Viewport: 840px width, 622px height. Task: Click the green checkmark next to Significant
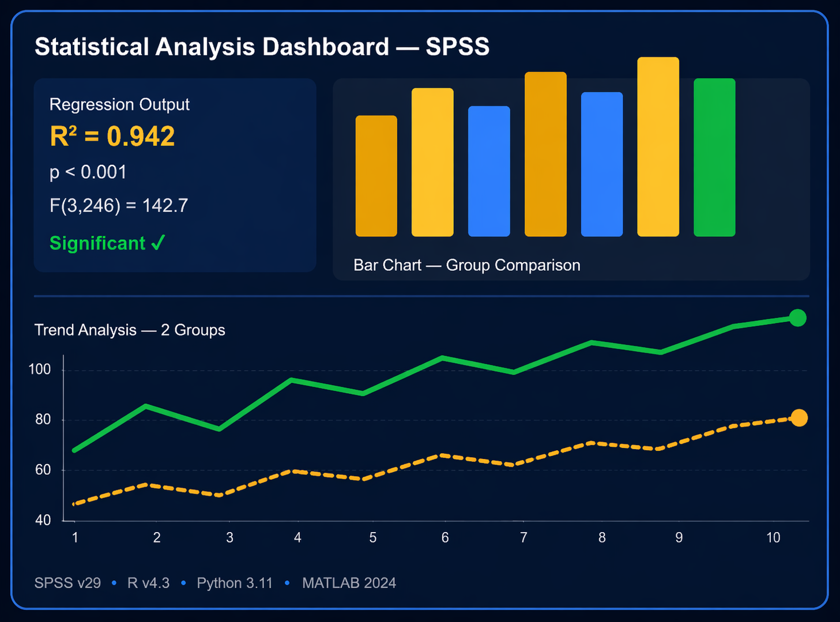[158, 243]
